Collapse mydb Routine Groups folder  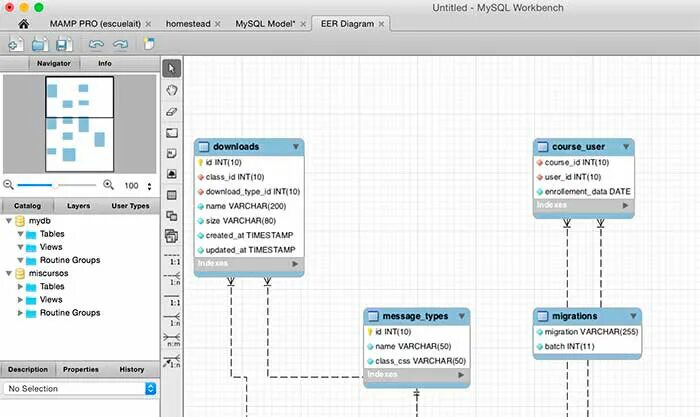tap(20, 260)
